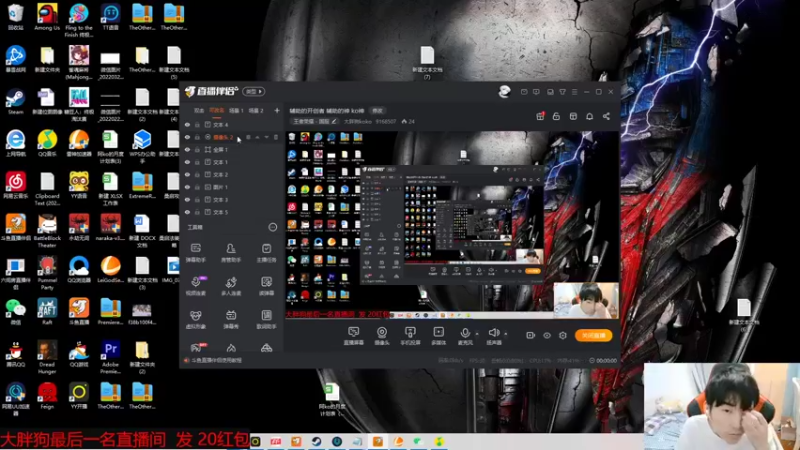This screenshot has height=450, width=800.
Task: Select webcam overlay in the stream preview
Action: [x=586, y=301]
